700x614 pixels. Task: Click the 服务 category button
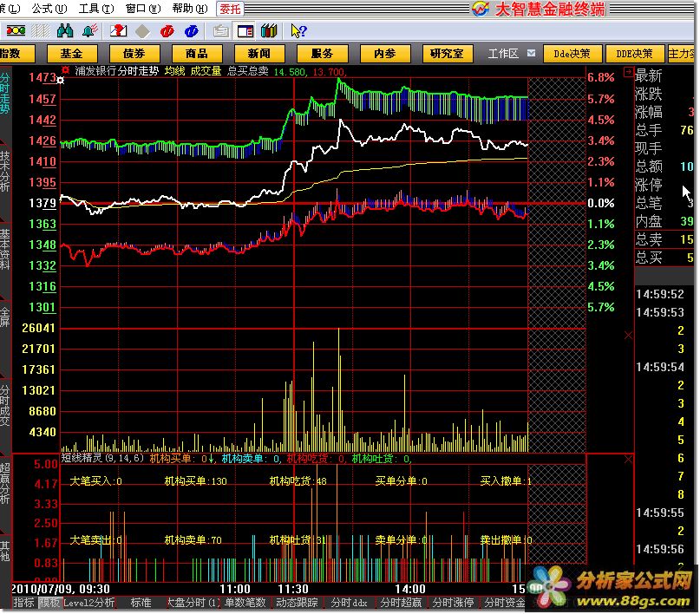coord(323,54)
